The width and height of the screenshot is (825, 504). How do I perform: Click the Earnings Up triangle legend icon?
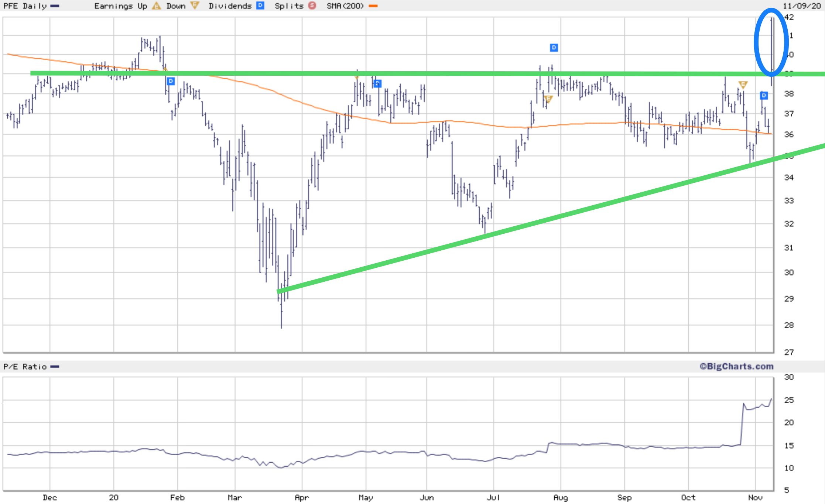[x=157, y=6]
